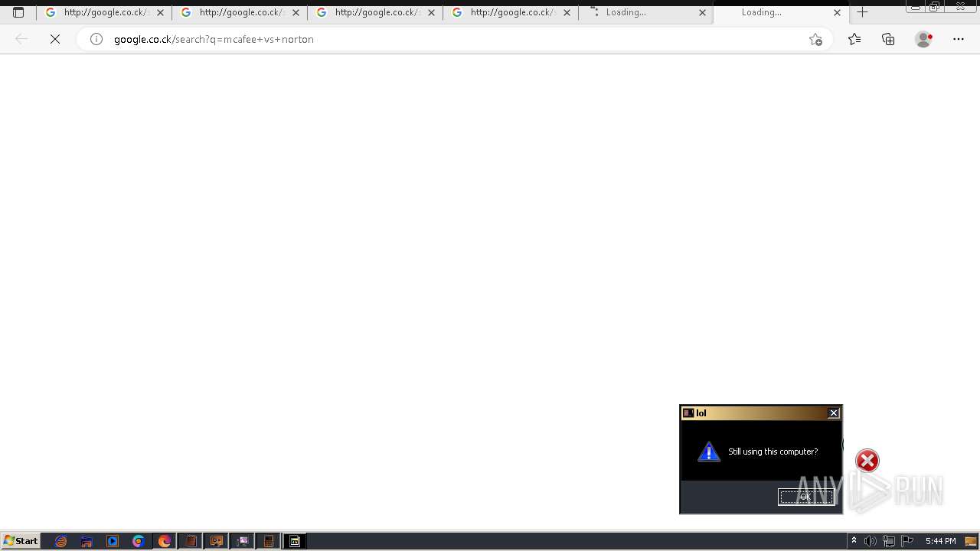Open the Start menu
This screenshot has height=551, width=980.
coord(21,541)
